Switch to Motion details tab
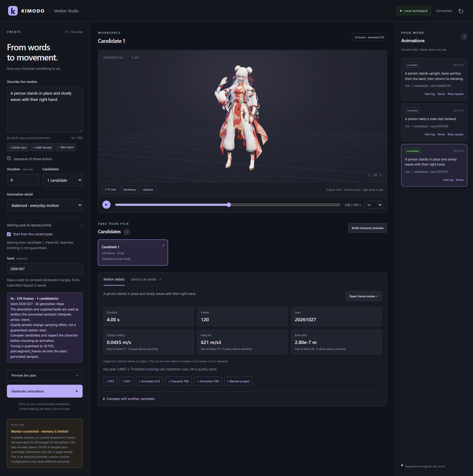The image size is (473, 476). 114,279
